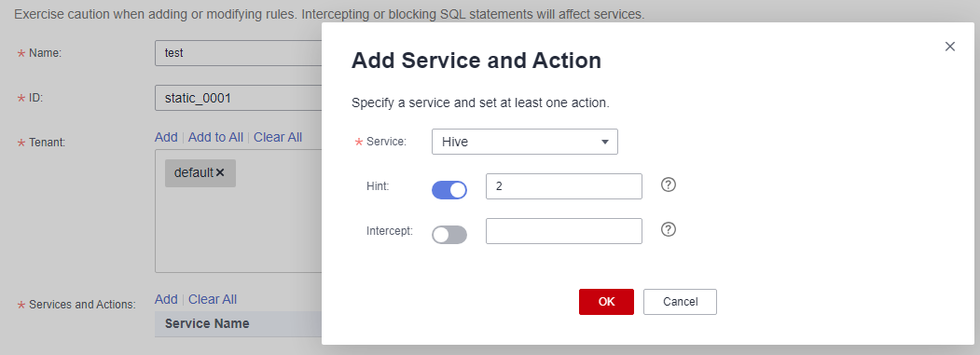Viewport: 980px width, 355px height.
Task: Click the help icon next to Hint
Action: point(669,185)
